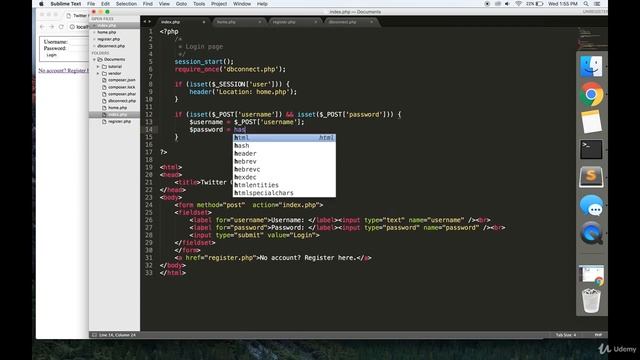Viewport: 640px width, 360px height.
Task: Click the Apple menu icon
Action: 41,4
